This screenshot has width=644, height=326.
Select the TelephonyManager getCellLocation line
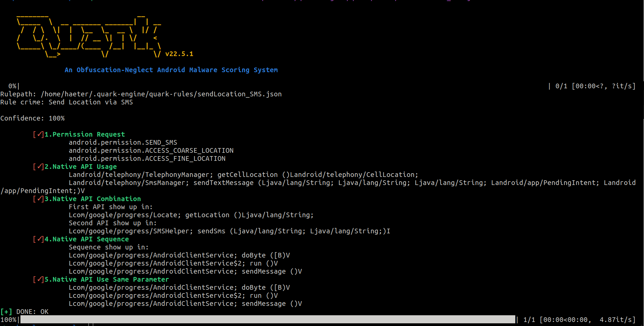[x=244, y=175]
